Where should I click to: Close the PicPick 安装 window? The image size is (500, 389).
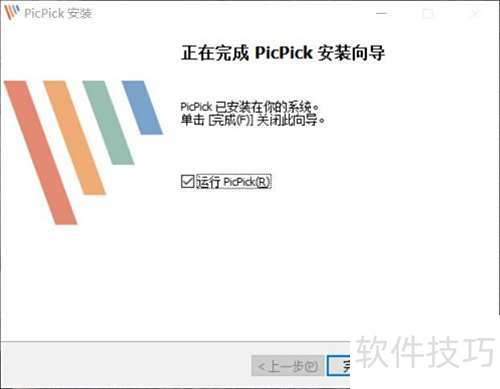(x=475, y=13)
